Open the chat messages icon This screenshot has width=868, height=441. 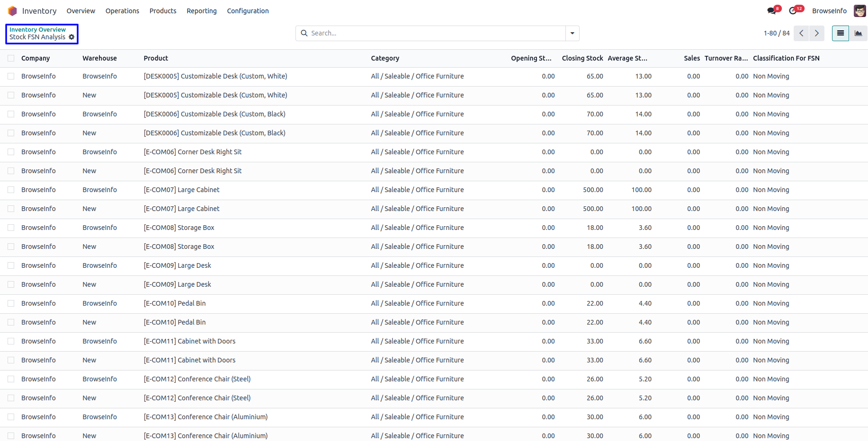[772, 11]
